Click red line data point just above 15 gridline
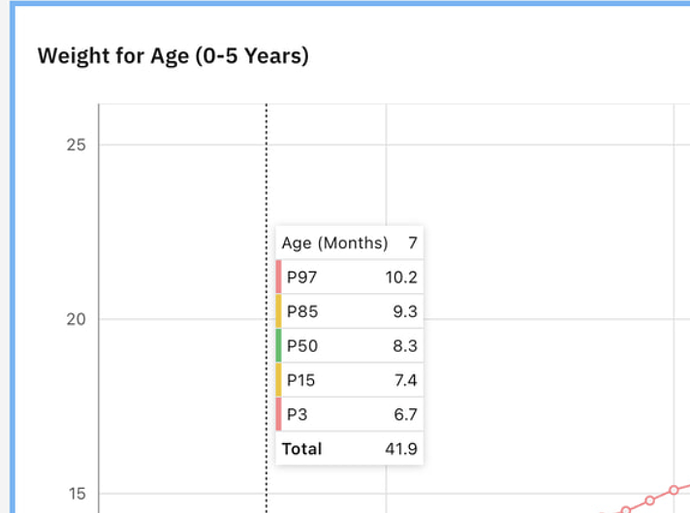This screenshot has height=513, width=690. click(x=674, y=490)
